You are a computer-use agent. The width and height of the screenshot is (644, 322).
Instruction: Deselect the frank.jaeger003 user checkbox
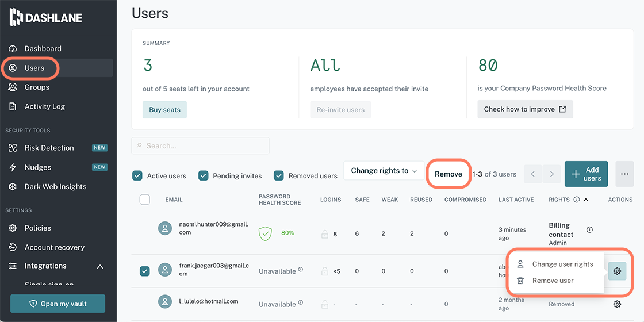coord(145,271)
